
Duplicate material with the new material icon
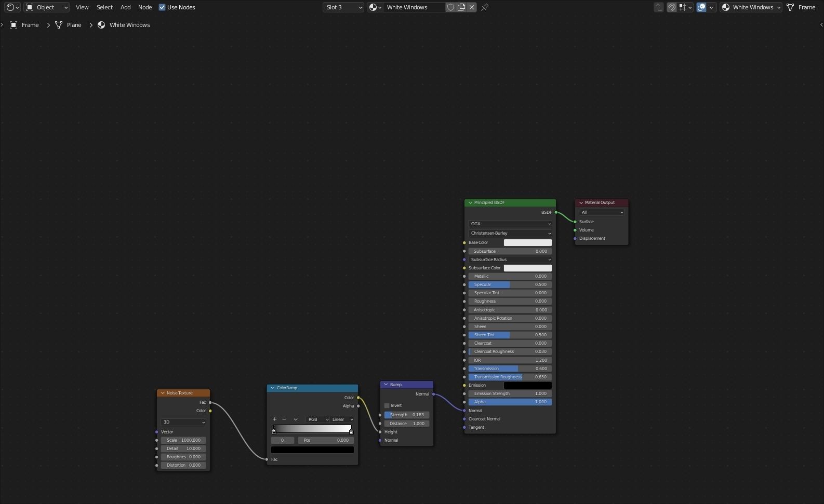[461, 7]
